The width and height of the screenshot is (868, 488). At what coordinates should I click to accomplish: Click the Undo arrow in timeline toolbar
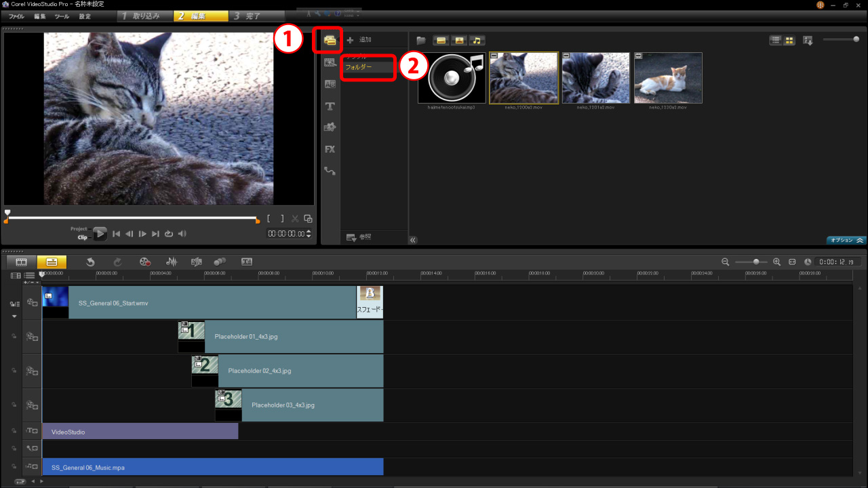(x=90, y=262)
